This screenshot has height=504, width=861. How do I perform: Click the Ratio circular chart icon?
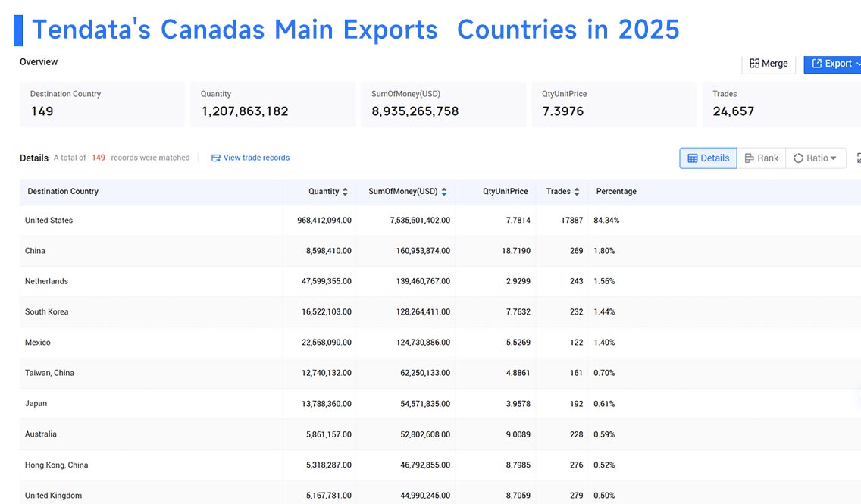tap(798, 158)
